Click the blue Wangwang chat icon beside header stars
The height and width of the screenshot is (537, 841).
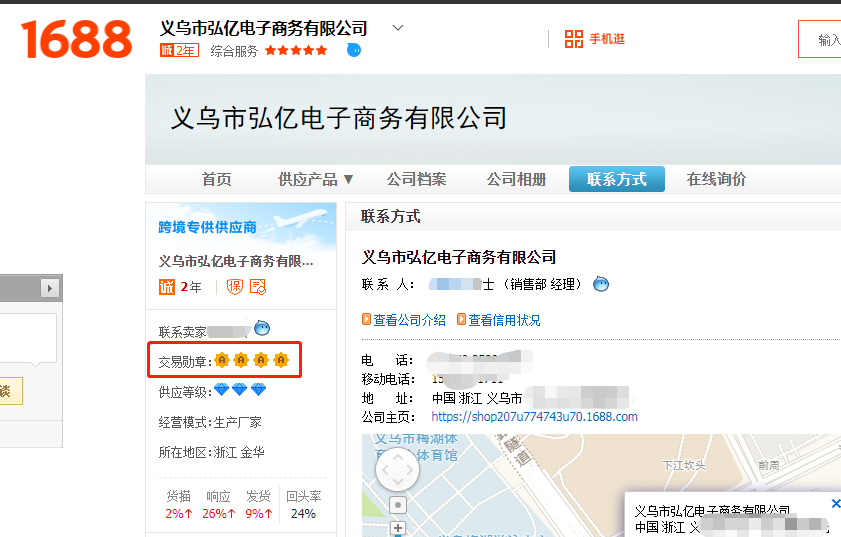point(354,50)
